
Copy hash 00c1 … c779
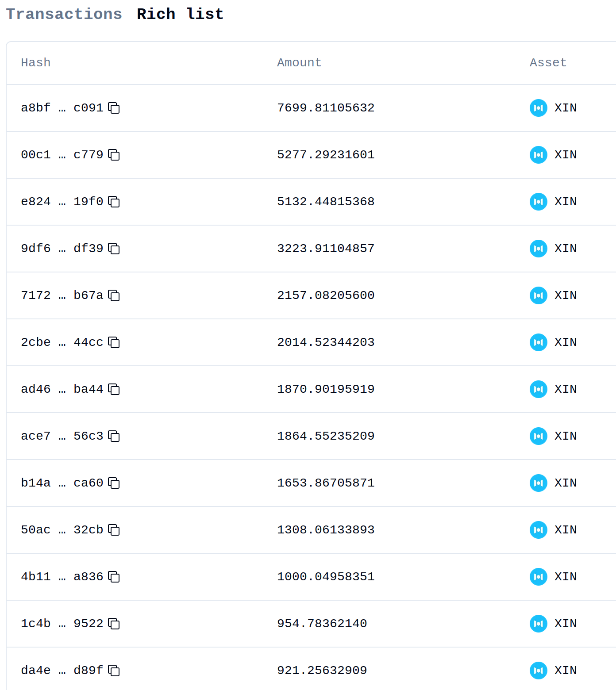114,155
